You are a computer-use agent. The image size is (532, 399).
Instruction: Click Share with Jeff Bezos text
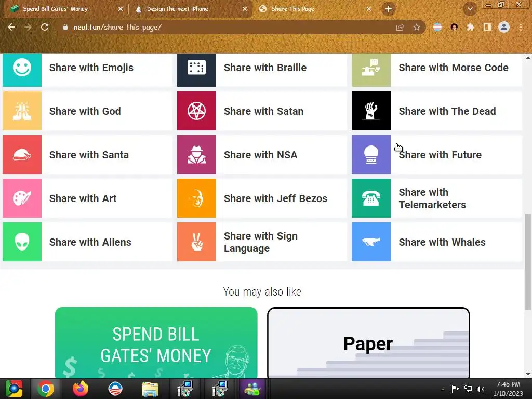pos(275,198)
